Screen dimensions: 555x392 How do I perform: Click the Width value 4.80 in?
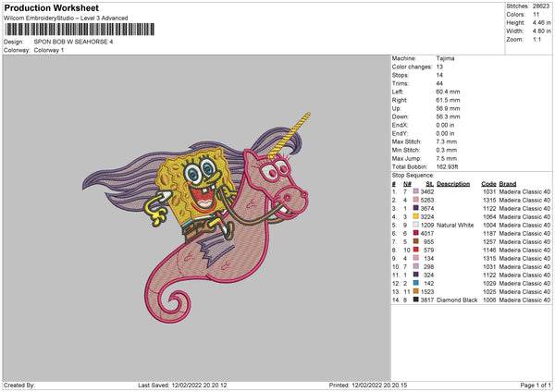541,31
